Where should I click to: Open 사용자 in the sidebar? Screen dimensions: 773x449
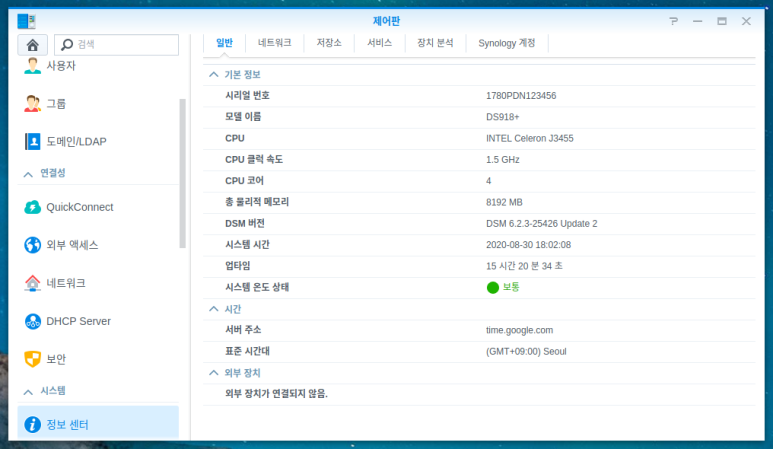(x=61, y=66)
